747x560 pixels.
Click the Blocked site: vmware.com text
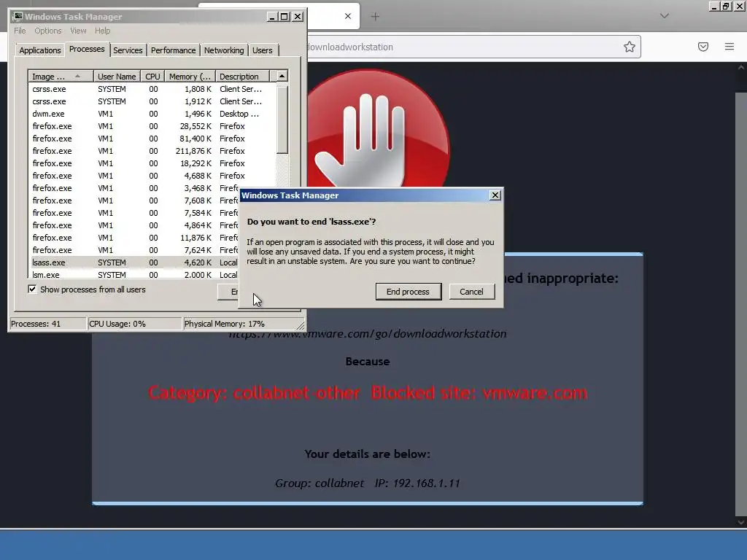point(479,393)
